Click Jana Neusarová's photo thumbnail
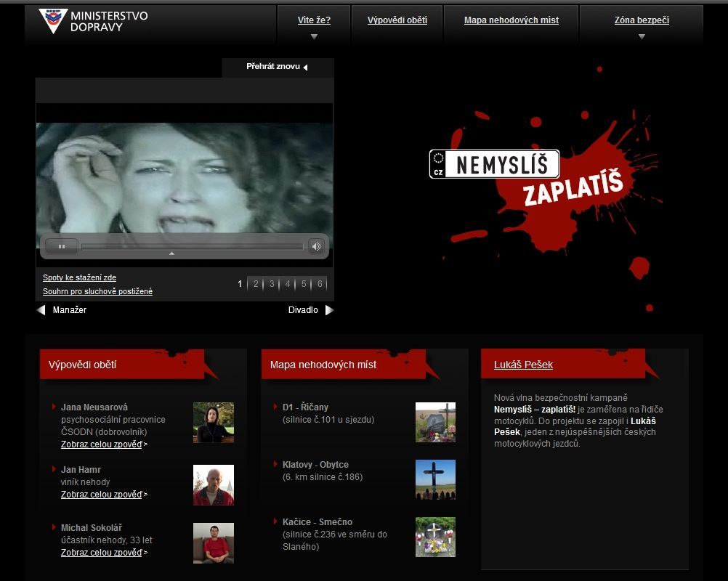Screen dimensions: 728x581 pos(214,422)
